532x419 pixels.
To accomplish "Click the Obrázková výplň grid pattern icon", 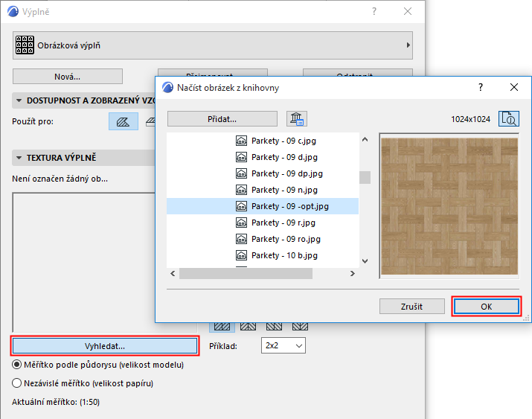I will click(x=25, y=45).
